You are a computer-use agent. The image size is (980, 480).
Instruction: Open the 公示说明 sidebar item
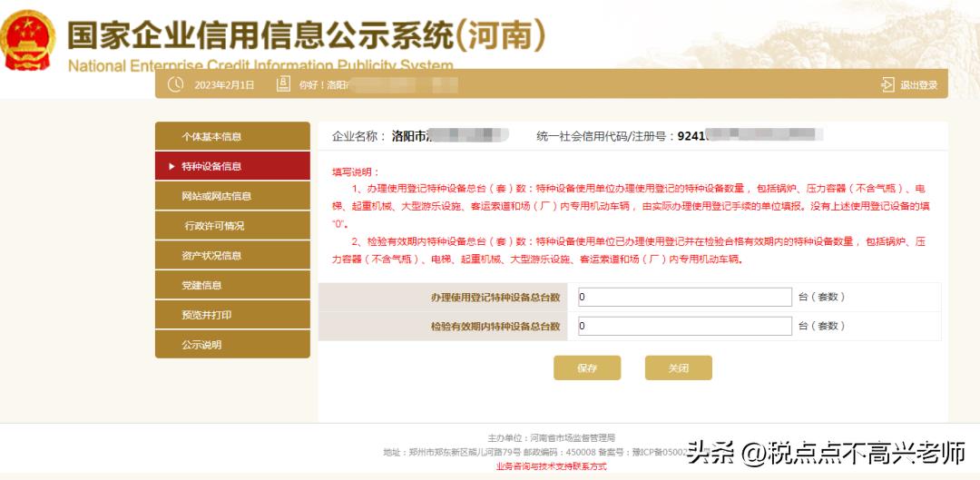click(232, 345)
